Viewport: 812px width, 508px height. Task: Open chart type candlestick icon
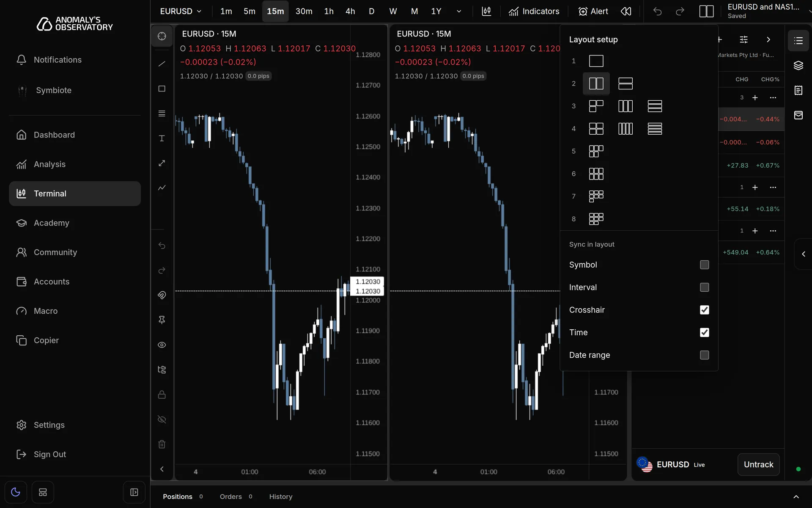point(486,11)
